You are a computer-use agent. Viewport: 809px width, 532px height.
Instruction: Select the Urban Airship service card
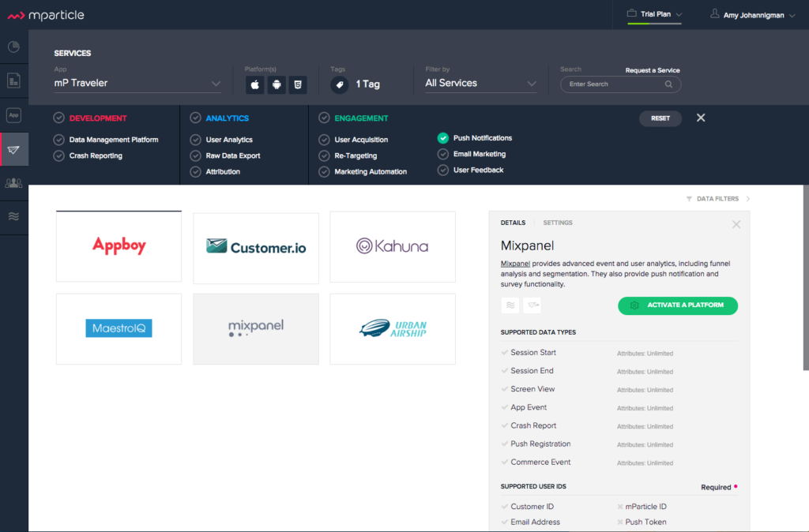393,329
